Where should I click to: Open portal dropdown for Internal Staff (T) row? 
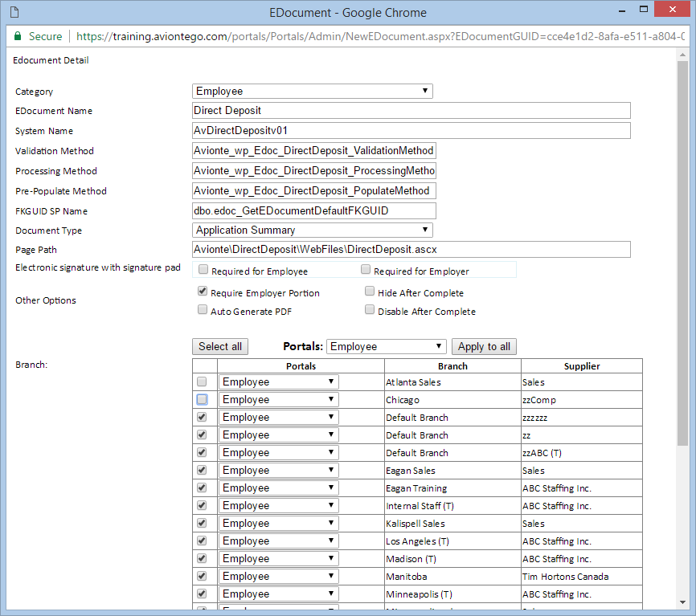pos(278,506)
